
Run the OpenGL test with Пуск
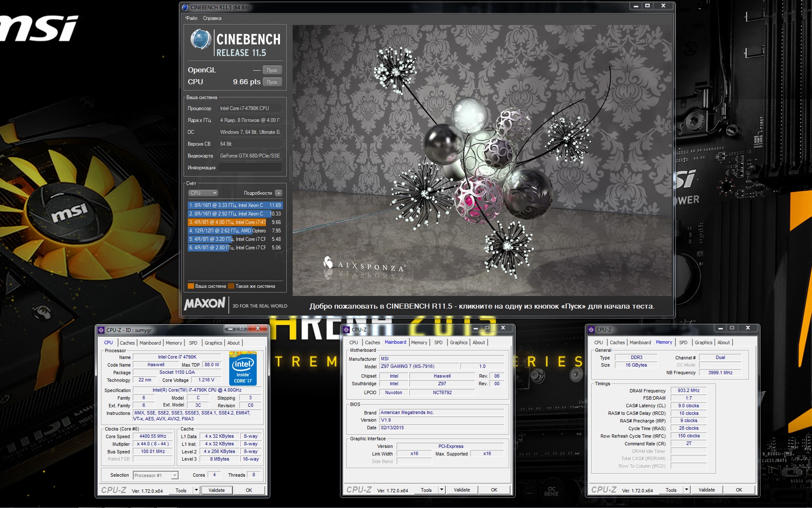point(272,70)
